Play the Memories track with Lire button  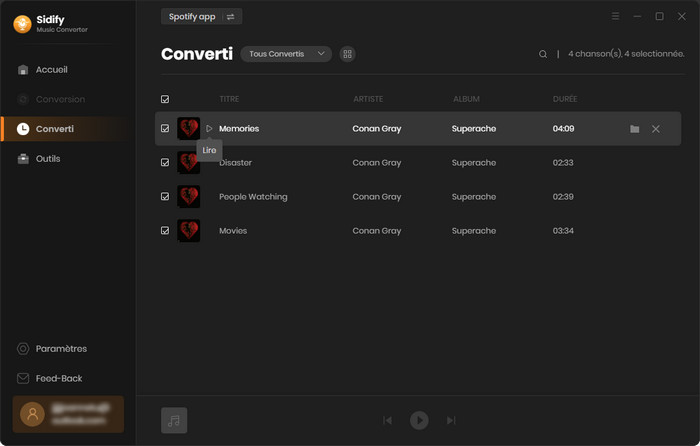click(x=209, y=129)
